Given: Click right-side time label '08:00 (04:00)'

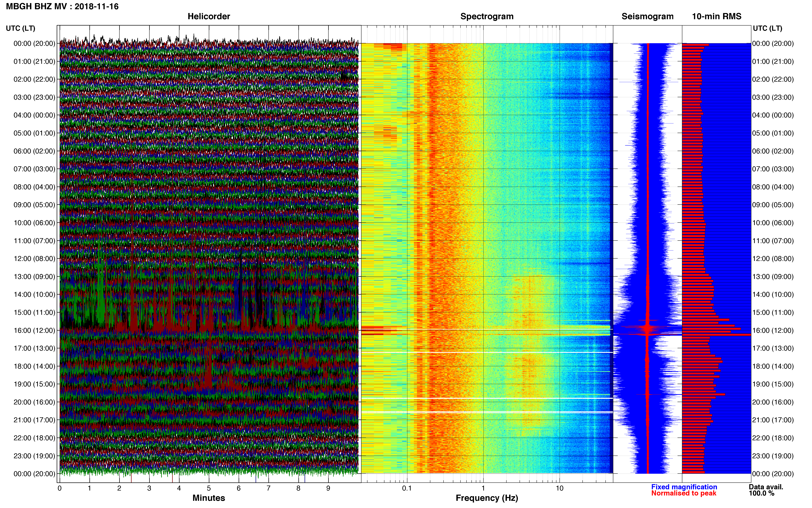Looking at the screenshot, I should coord(773,187).
